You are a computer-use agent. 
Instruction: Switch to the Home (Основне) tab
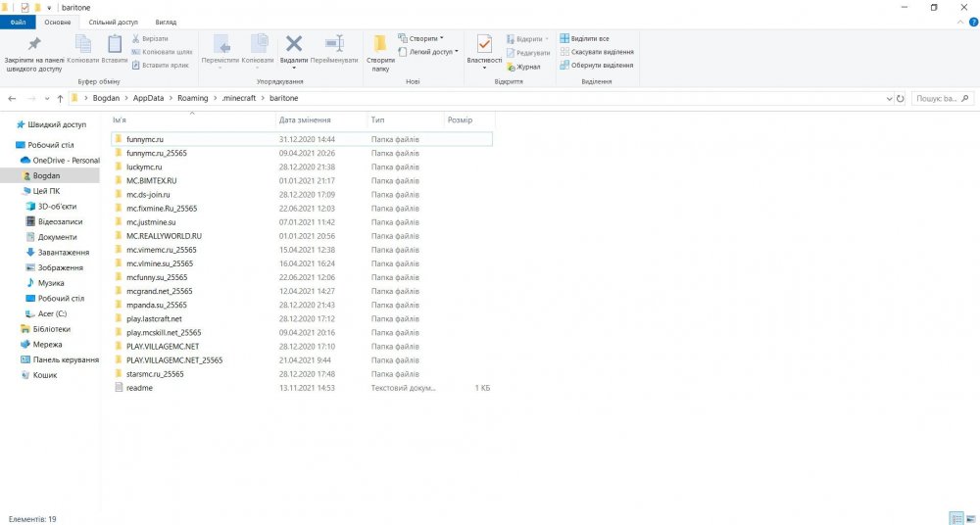click(58, 22)
